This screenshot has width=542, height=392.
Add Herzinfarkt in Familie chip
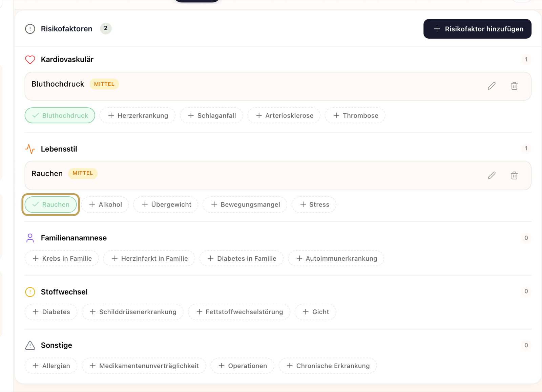149,258
